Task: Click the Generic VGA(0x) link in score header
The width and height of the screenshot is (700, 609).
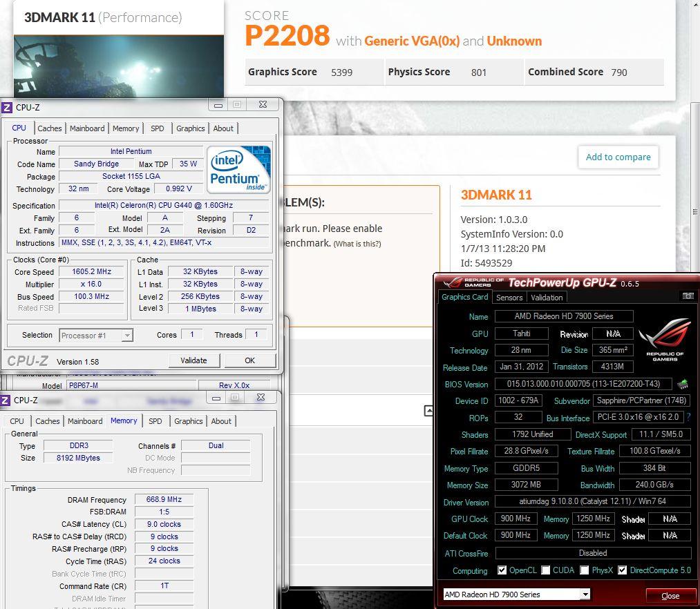Action: (412, 41)
